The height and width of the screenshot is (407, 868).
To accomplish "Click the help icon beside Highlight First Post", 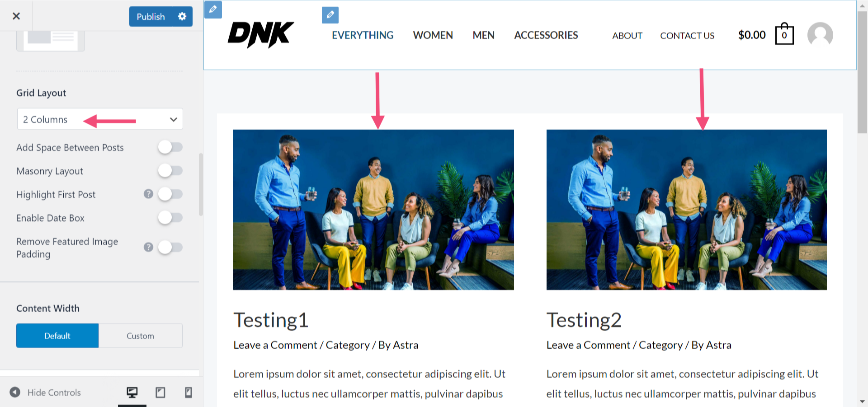I will click(148, 194).
